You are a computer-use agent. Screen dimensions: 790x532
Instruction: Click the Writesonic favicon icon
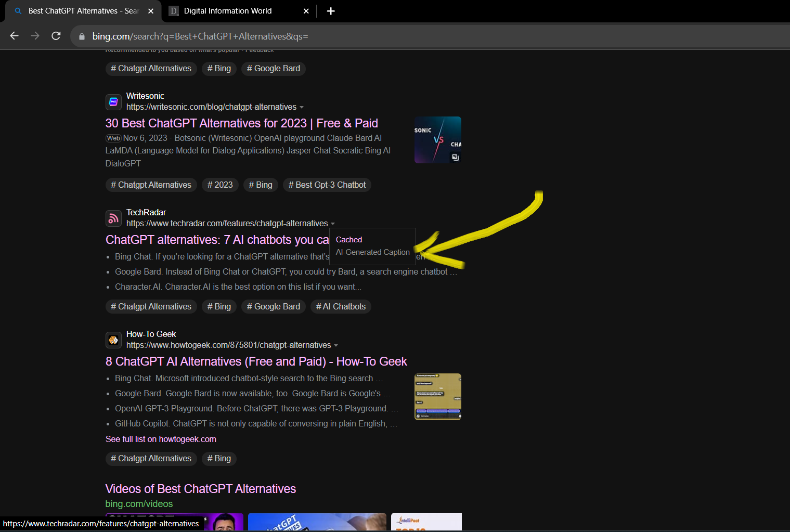pyautogui.click(x=113, y=102)
